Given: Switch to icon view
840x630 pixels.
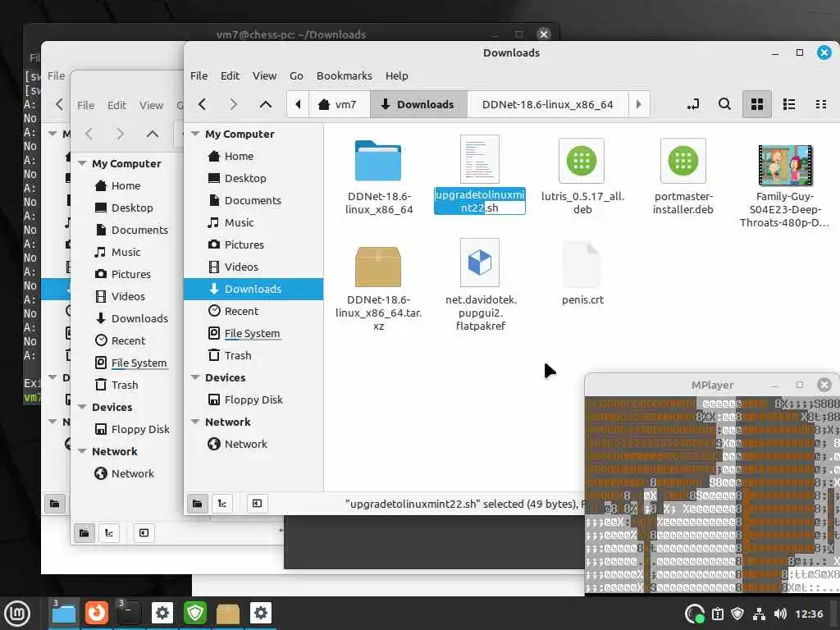Looking at the screenshot, I should (756, 104).
